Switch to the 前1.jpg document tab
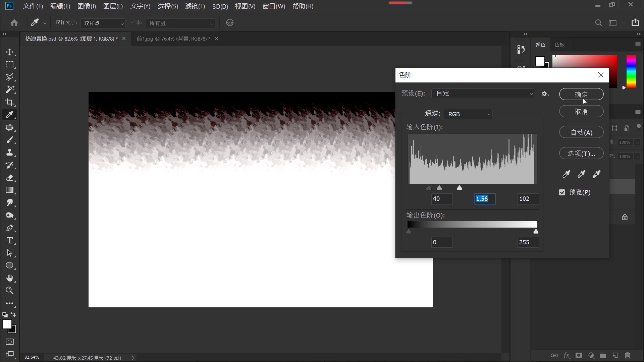This screenshot has width=644, height=362. pyautogui.click(x=173, y=39)
